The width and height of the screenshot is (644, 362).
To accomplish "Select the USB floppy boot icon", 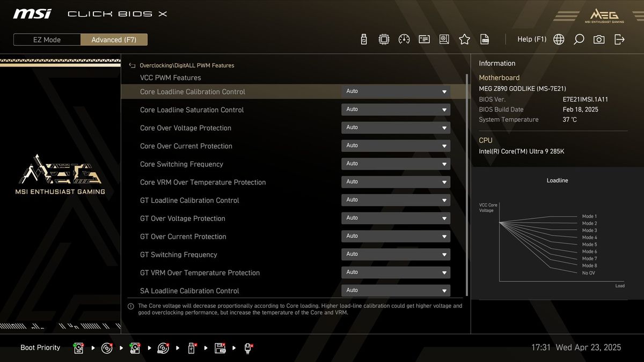I will point(220,348).
